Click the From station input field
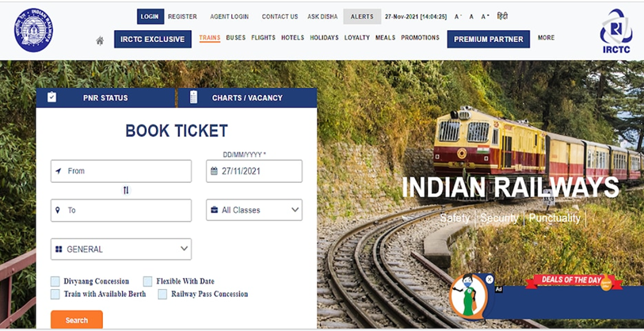644x331 pixels. tap(121, 171)
